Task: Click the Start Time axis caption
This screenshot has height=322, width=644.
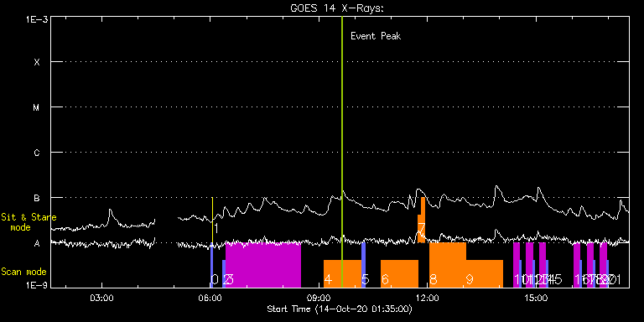Action: (x=340, y=309)
